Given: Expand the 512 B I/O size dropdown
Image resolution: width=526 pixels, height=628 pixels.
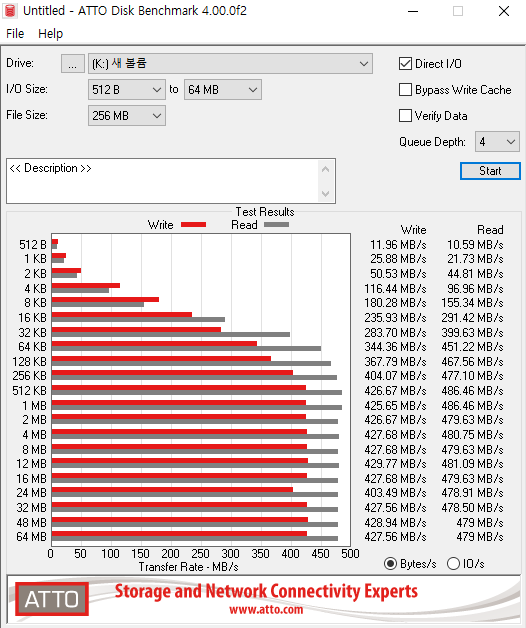Looking at the screenshot, I should 127,90.
